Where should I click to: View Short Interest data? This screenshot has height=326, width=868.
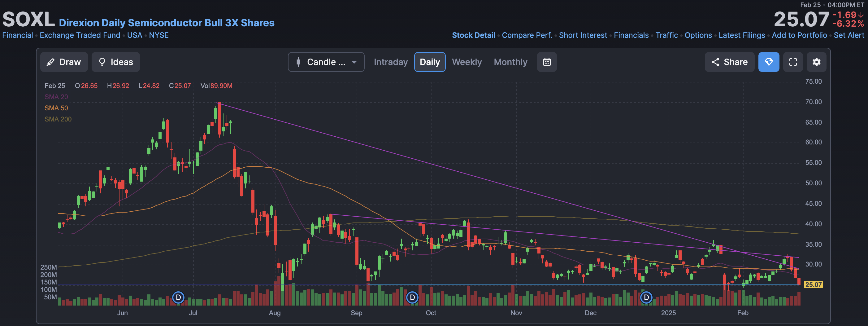point(583,35)
